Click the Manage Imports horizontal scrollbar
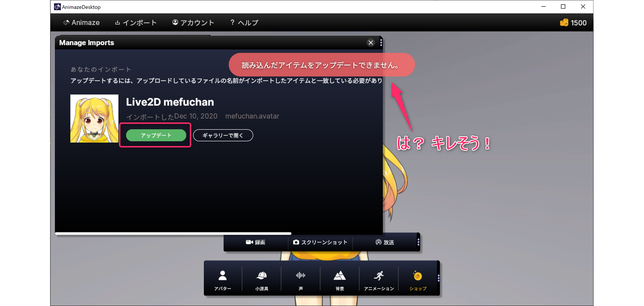Viewport: 644px width, 306px height. click(x=173, y=233)
